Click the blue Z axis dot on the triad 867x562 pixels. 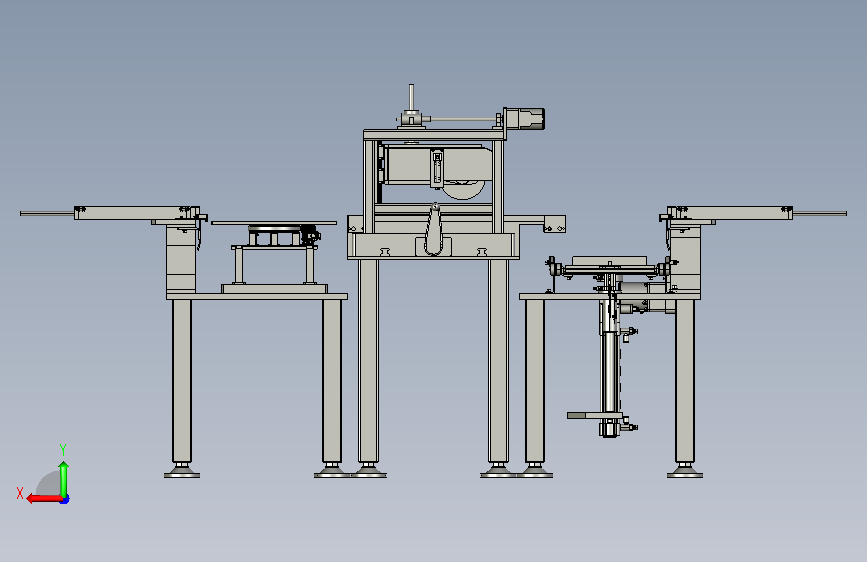click(65, 500)
